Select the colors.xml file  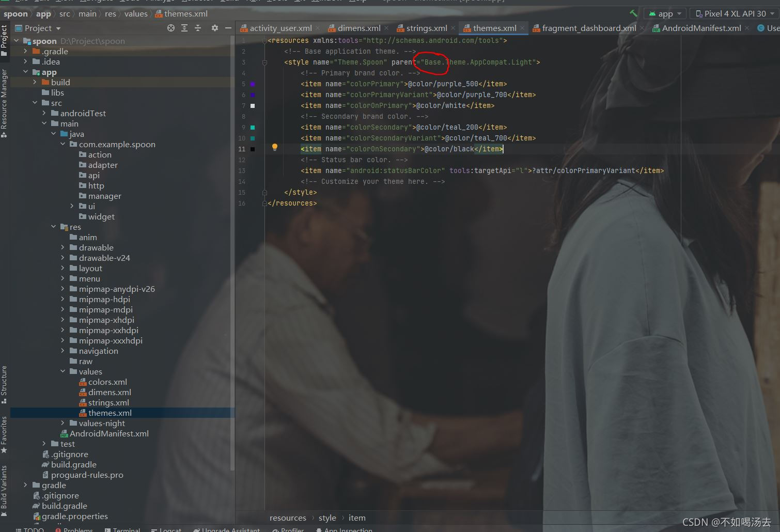(x=103, y=382)
